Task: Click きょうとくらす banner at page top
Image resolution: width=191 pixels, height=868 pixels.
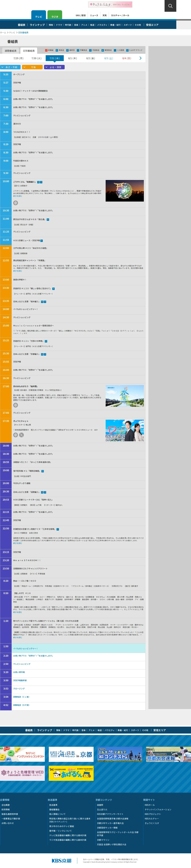Action: pyautogui.click(x=110, y=4)
